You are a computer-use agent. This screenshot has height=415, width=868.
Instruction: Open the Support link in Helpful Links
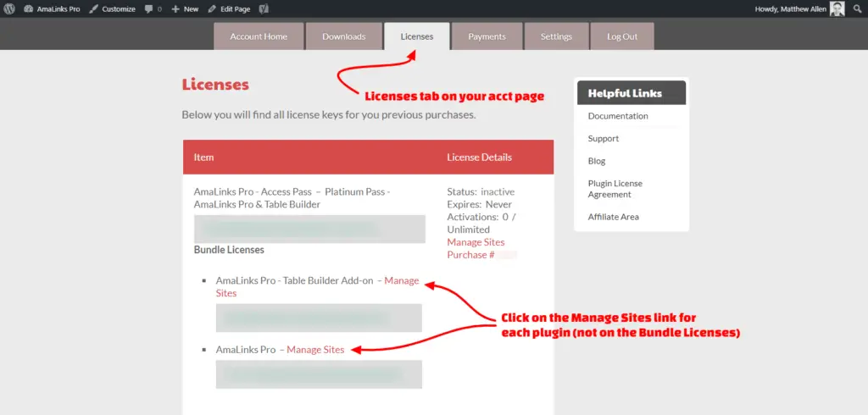[604, 138]
